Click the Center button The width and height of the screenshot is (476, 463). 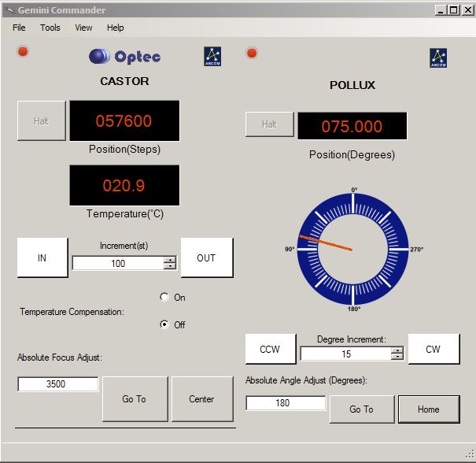click(x=202, y=399)
